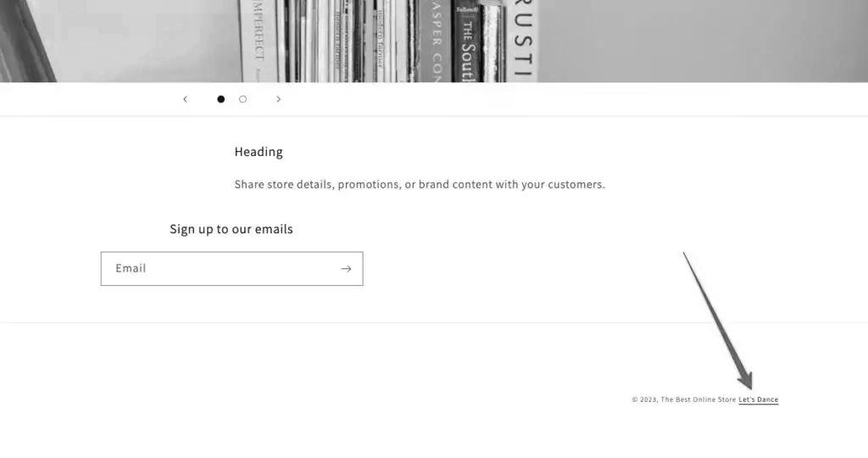Image resolution: width=868 pixels, height=458 pixels.
Task: Click the "JASPER CON" book spine in banner
Action: click(x=435, y=41)
